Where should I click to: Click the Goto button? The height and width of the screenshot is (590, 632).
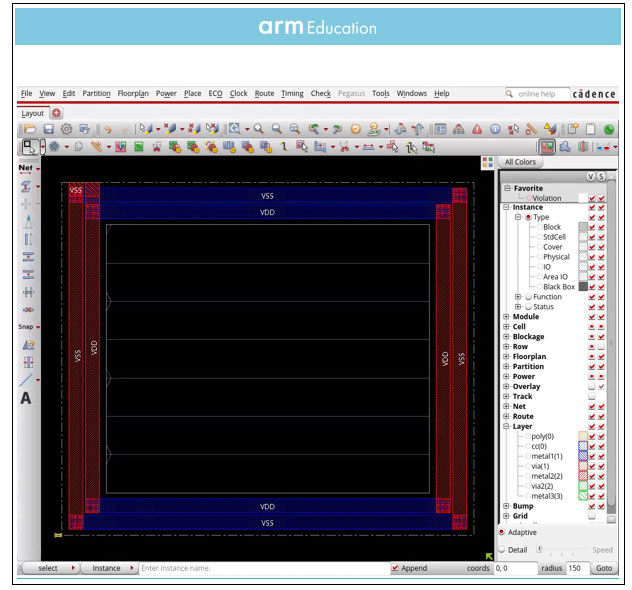605,568
